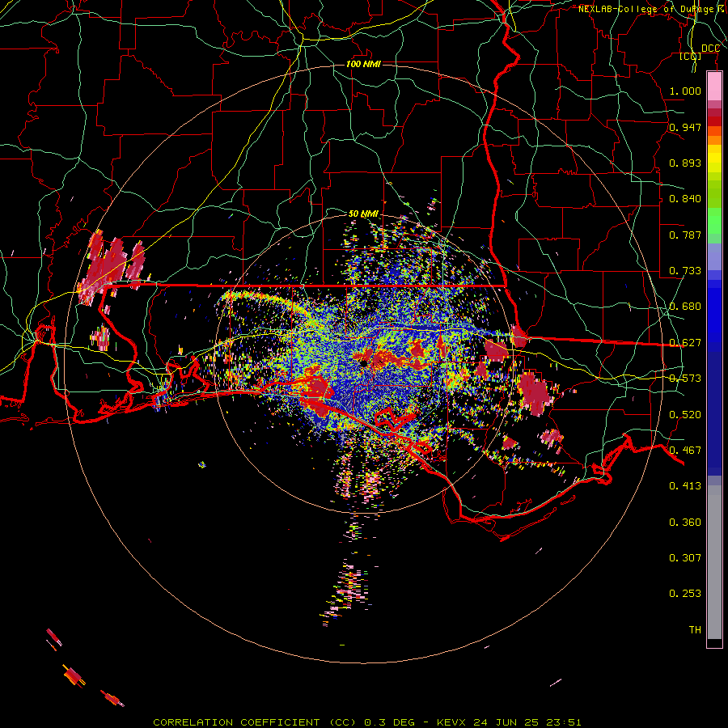The height and width of the screenshot is (728, 728).
Task: Click the 0.787 color scale value
Action: coord(685,235)
